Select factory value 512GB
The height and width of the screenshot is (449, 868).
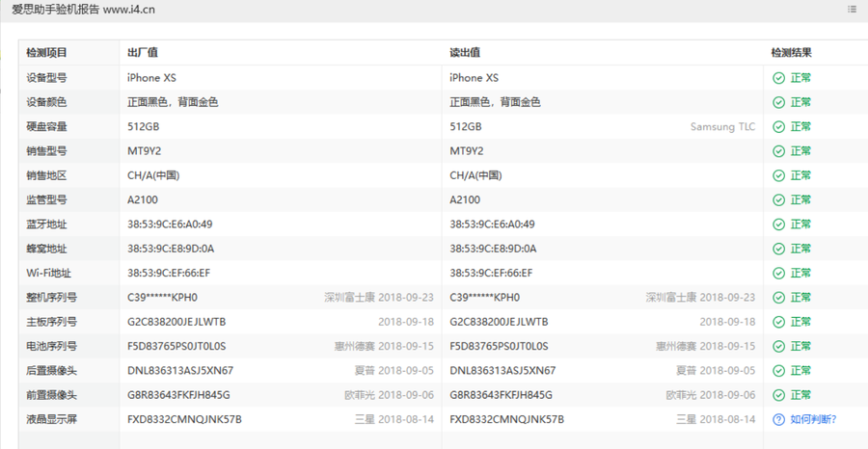click(x=144, y=126)
